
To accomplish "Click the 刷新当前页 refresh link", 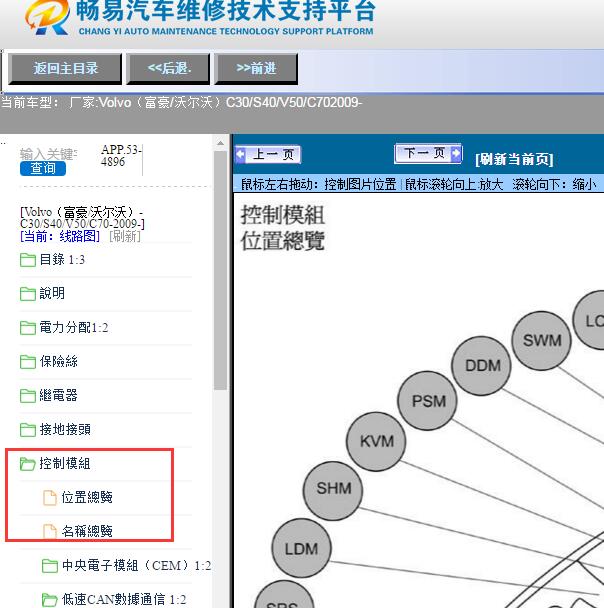I will pos(514,159).
